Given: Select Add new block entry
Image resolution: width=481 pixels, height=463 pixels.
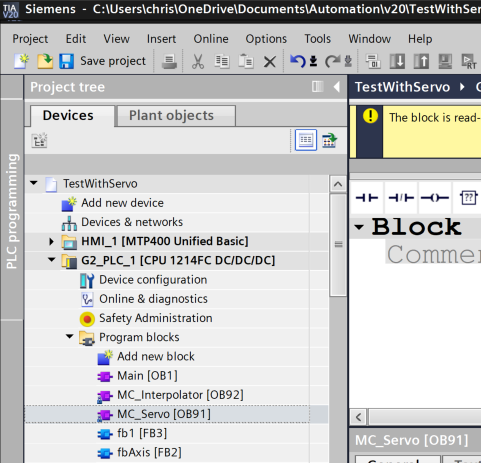Looking at the screenshot, I should 156,356.
